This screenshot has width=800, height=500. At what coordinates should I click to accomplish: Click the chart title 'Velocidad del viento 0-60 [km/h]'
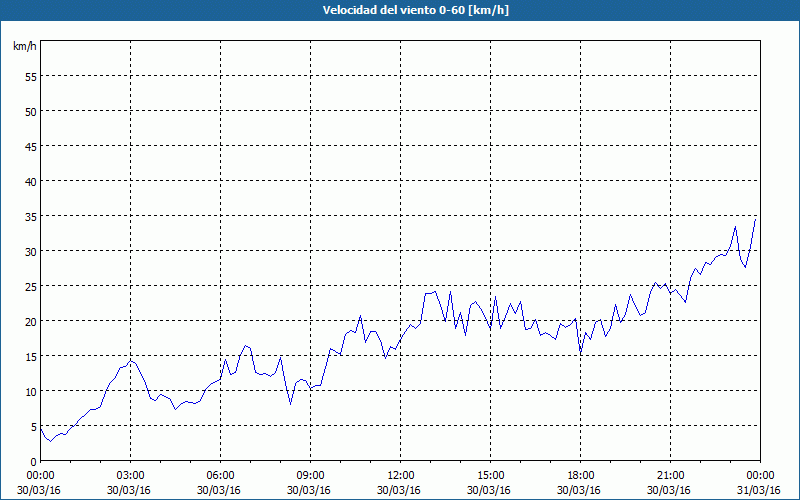tap(416, 10)
